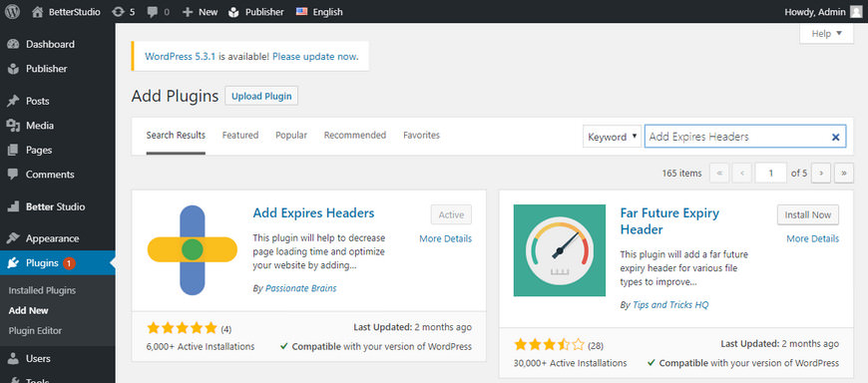Open the Users sidebar icon
This screenshot has height=383, width=868.
13,359
